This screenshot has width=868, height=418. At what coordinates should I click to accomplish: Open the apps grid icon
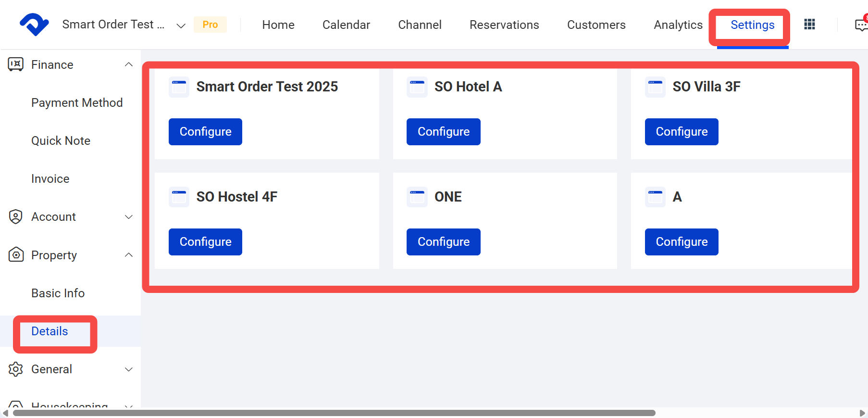coord(809,24)
